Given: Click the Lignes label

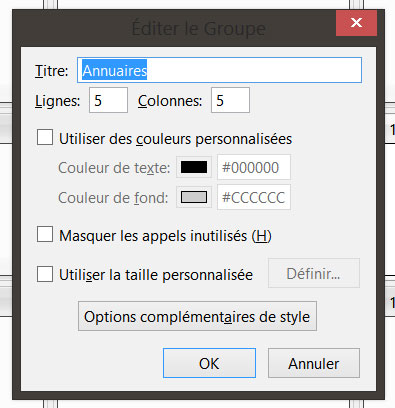Looking at the screenshot, I should (58, 101).
